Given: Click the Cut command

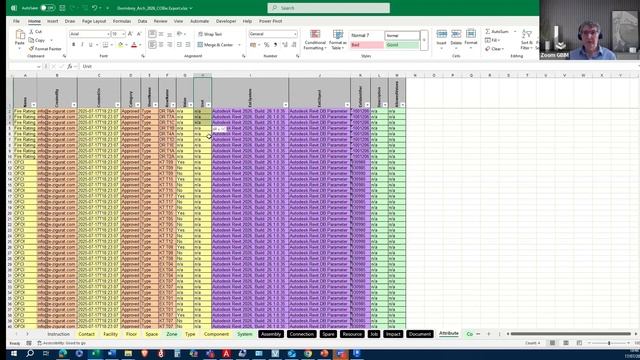Looking at the screenshot, I should pos(36,31).
